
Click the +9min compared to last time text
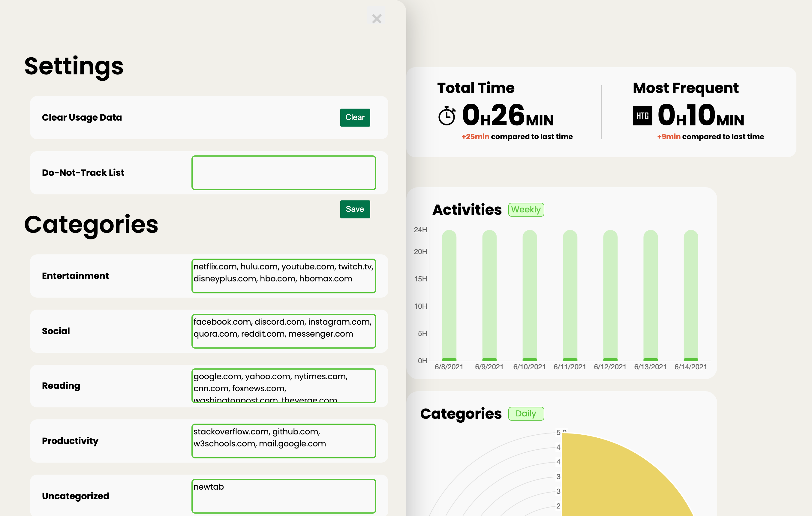pyautogui.click(x=711, y=136)
